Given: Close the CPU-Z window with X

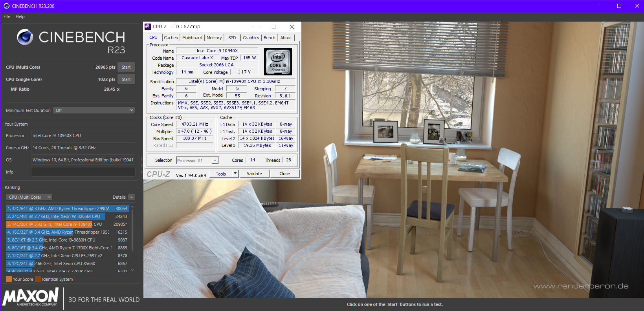Looking at the screenshot, I should pos(292,27).
